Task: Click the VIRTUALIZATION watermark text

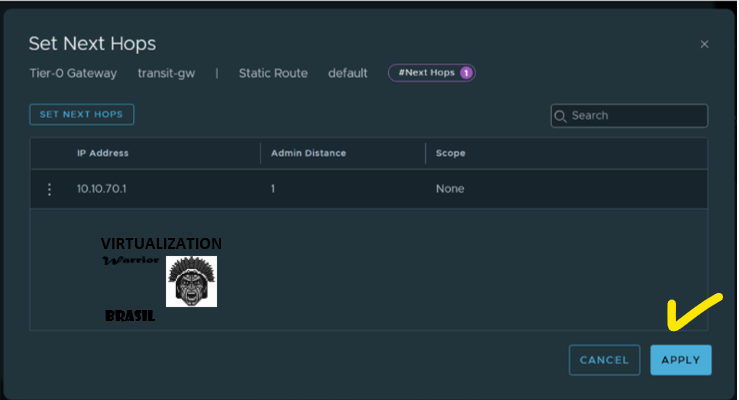Action: point(161,243)
